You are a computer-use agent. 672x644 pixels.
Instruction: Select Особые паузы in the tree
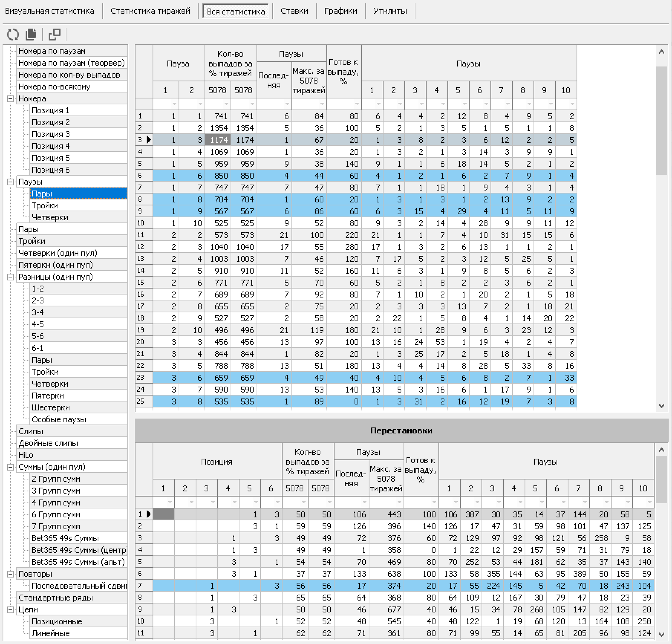(59, 420)
